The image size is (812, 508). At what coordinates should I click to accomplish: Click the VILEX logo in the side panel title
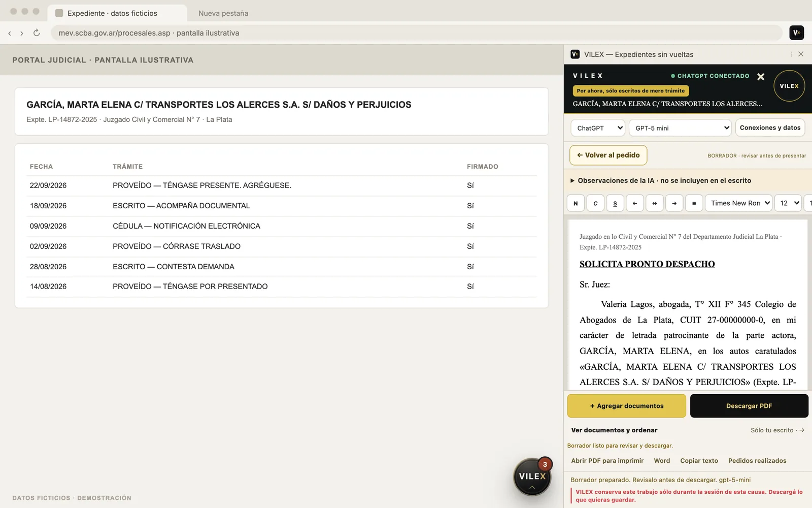click(575, 54)
